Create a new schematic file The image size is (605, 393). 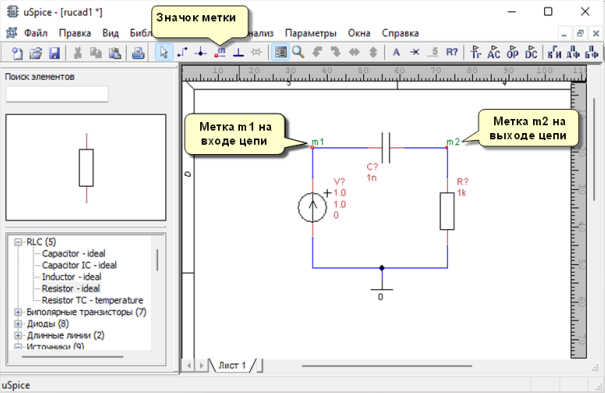[x=17, y=52]
